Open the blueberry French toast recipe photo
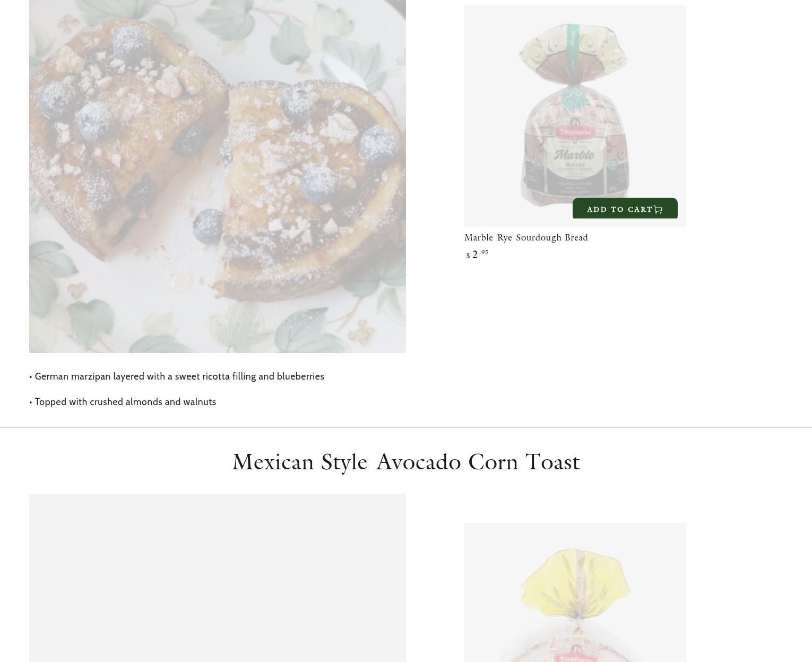 click(x=218, y=176)
